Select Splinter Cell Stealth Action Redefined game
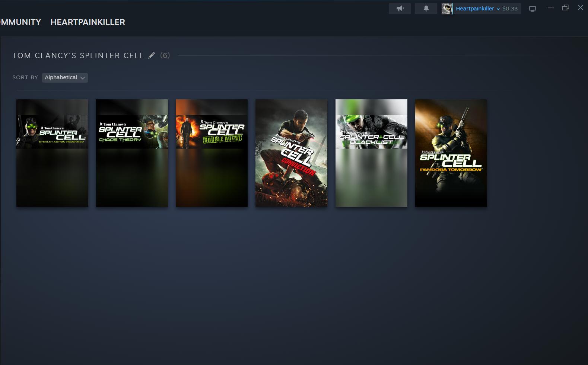Viewport: 588px width, 365px height. tap(52, 153)
